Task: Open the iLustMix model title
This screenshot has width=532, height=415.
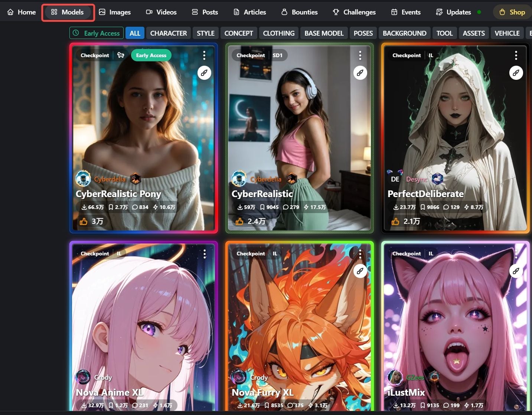Action: 406,392
